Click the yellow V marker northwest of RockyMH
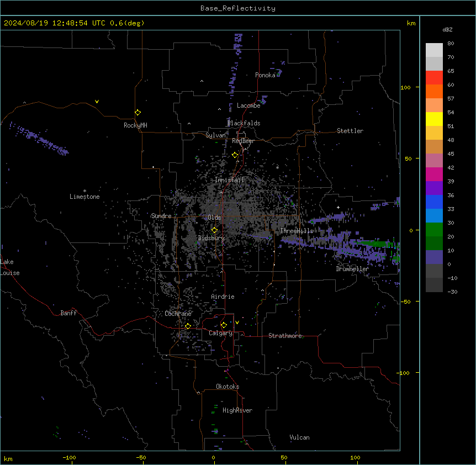The width and height of the screenshot is (476, 465). click(x=97, y=102)
